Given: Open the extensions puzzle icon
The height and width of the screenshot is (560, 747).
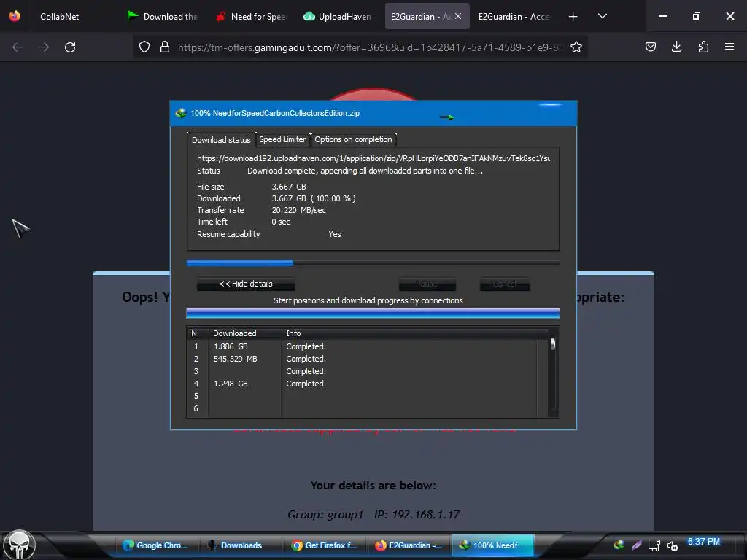Looking at the screenshot, I should pos(703,47).
